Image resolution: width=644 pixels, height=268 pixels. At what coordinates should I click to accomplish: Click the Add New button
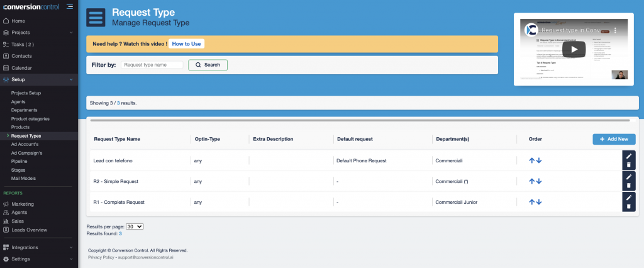click(614, 139)
